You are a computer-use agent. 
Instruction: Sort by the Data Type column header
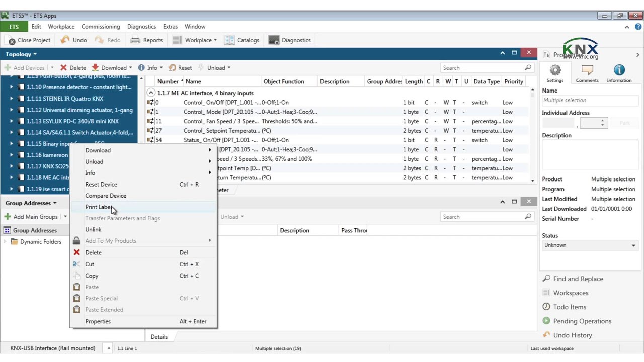(x=487, y=81)
